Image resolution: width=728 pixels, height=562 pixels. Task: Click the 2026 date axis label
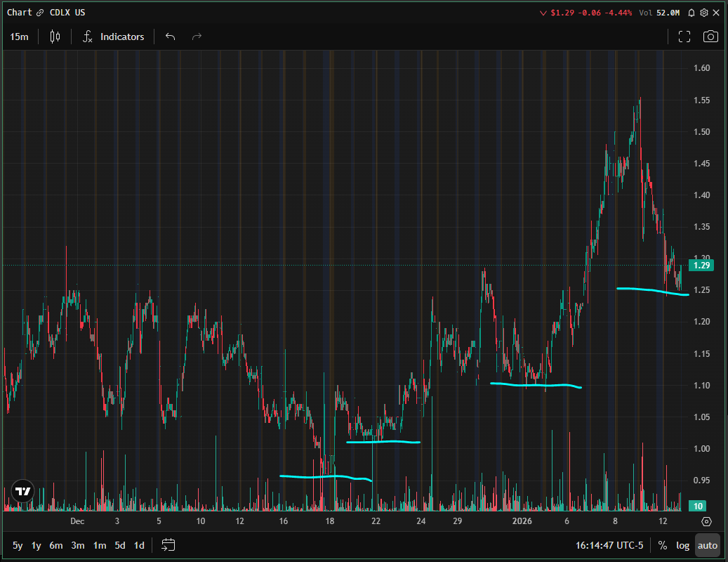[522, 521]
